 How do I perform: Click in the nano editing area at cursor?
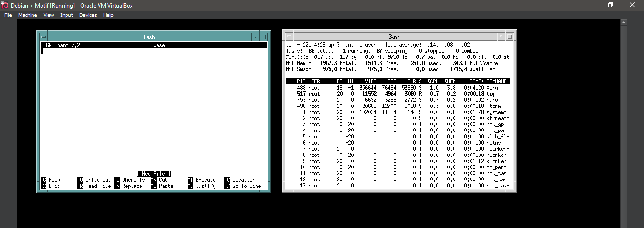click(x=42, y=51)
